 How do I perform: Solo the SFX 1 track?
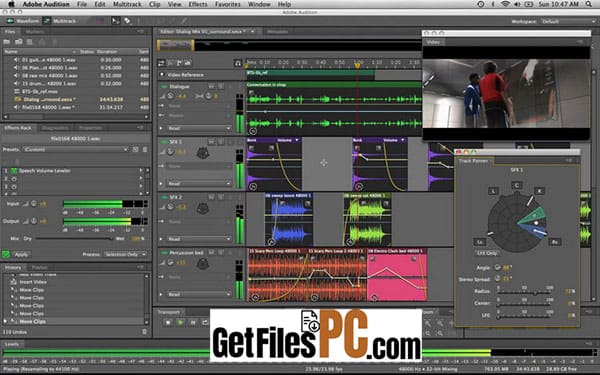(x=221, y=142)
